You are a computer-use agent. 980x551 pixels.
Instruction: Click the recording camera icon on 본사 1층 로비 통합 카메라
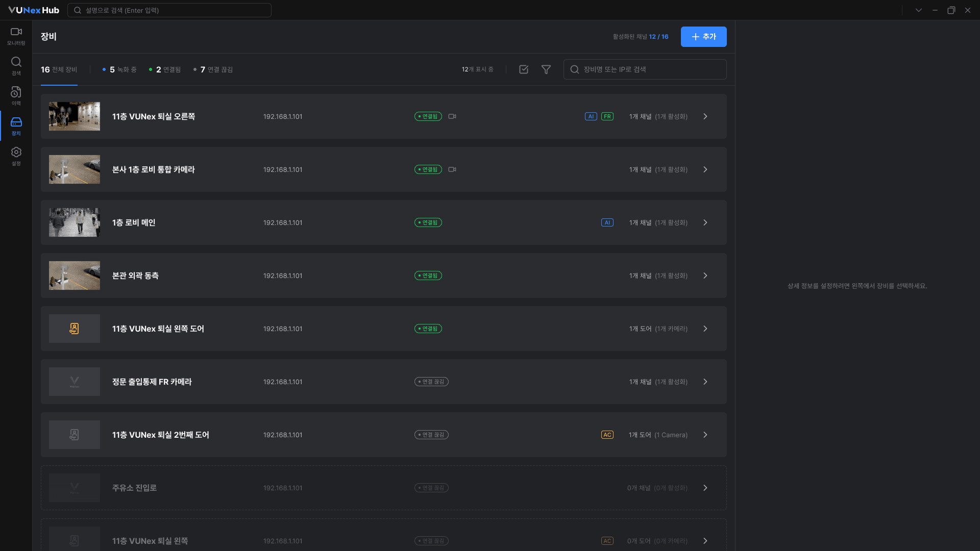pyautogui.click(x=452, y=169)
